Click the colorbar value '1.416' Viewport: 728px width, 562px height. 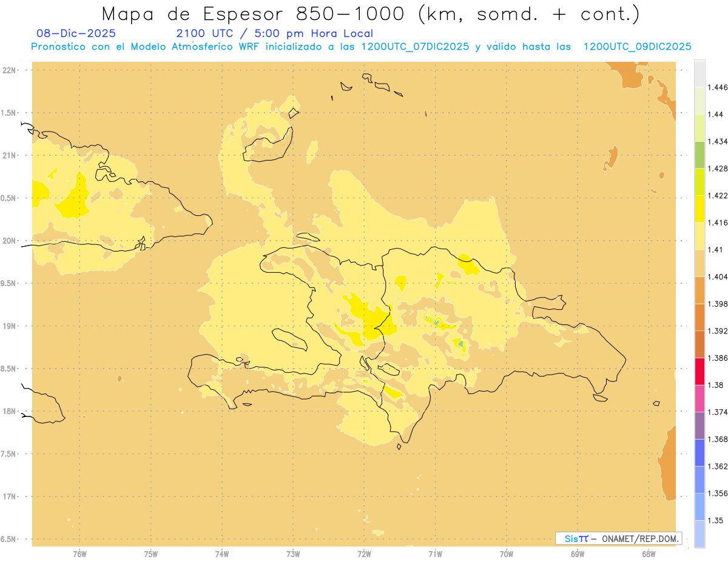click(x=718, y=222)
